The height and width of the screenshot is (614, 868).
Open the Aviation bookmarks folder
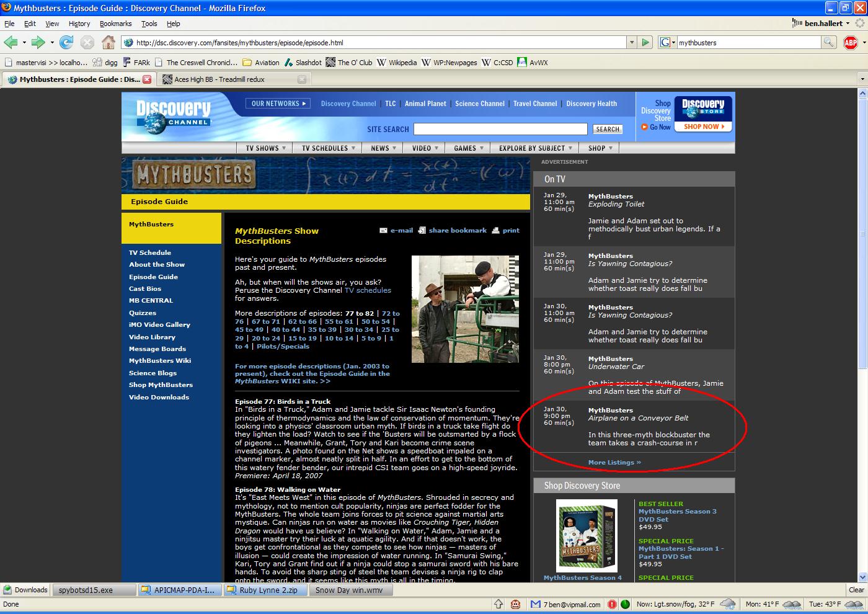pyautogui.click(x=261, y=62)
